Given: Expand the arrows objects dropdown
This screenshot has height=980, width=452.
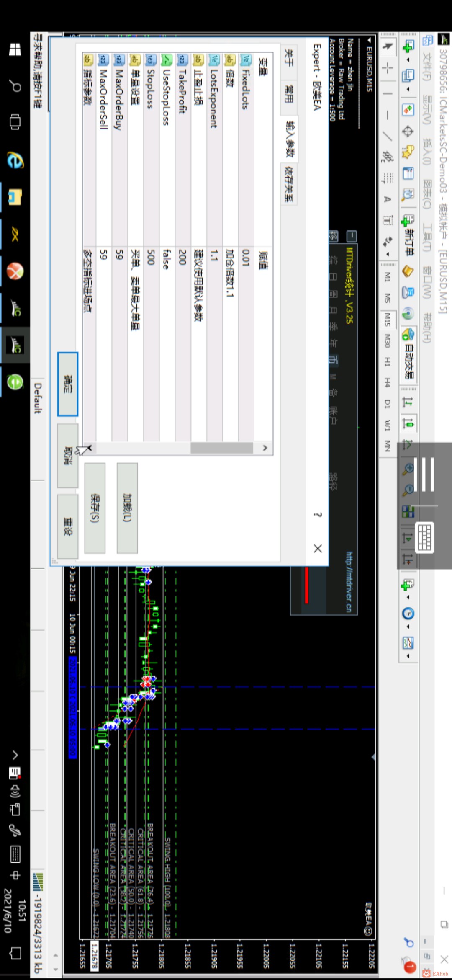Looking at the screenshot, I should pyautogui.click(x=388, y=254).
